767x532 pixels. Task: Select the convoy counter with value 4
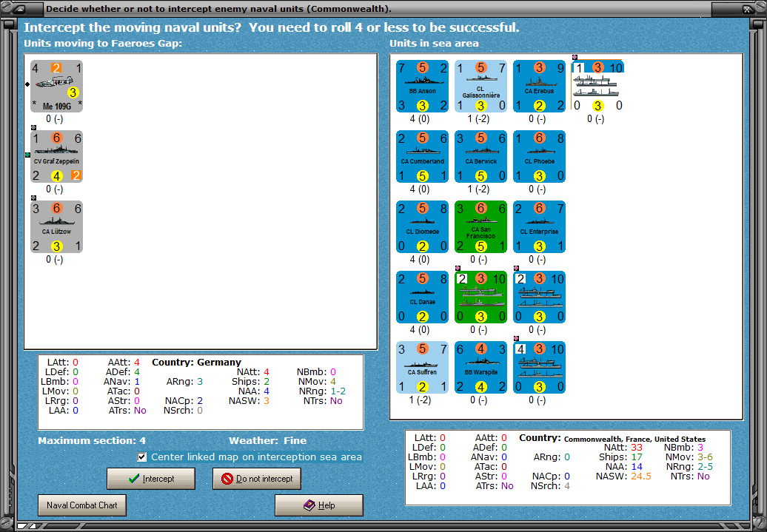point(540,367)
